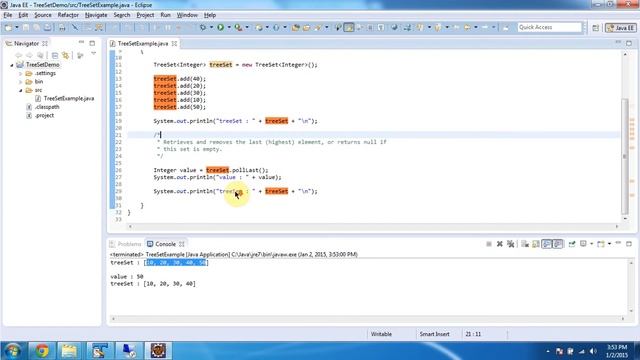This screenshot has width=640, height=360.
Task: Click Collapse All in Navigator toolbar
Action: pos(55,55)
